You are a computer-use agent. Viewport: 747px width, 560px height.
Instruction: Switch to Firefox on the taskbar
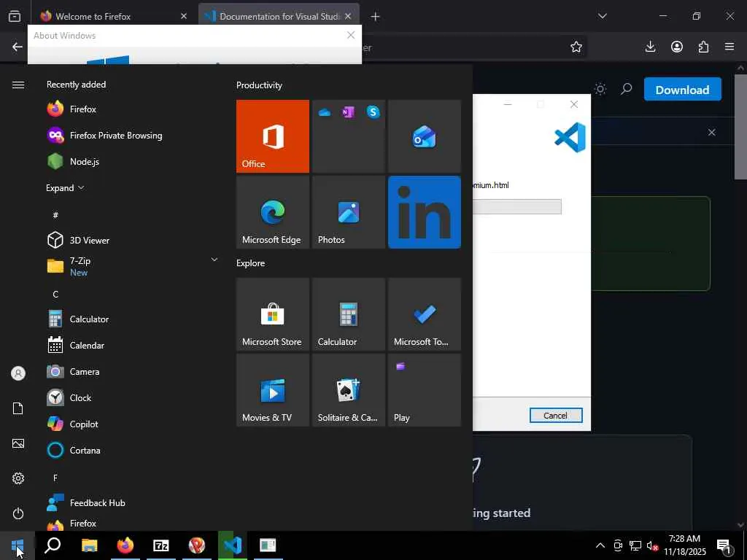coord(125,545)
